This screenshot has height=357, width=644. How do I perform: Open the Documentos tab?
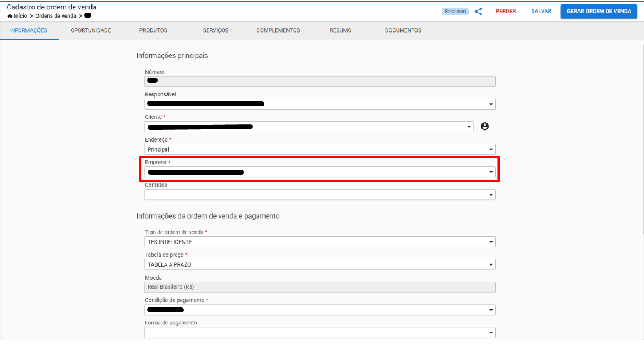click(x=403, y=30)
